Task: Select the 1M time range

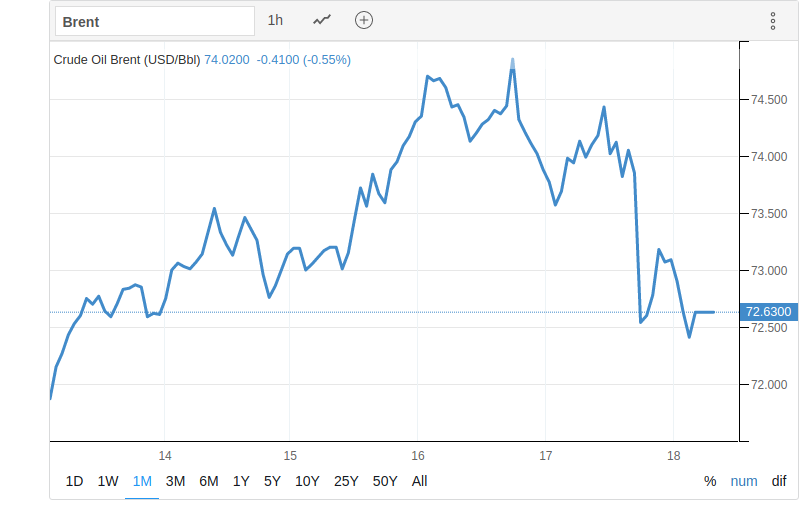Action: [142, 481]
